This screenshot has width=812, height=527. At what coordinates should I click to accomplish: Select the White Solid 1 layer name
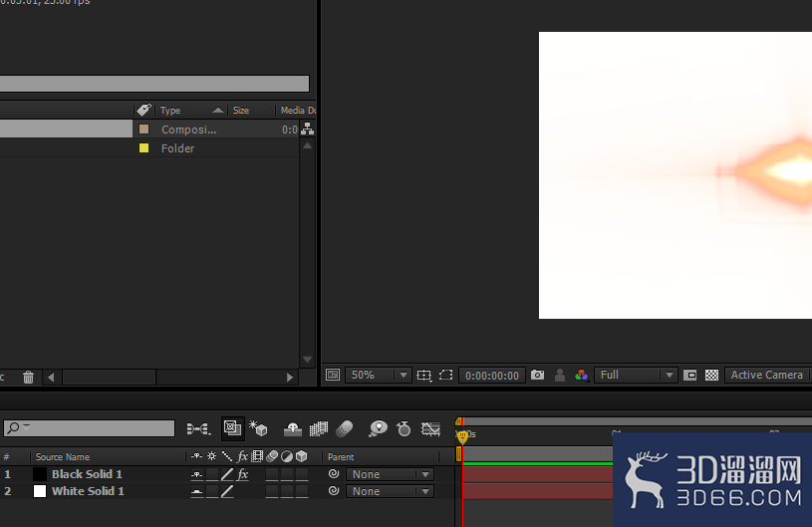pos(88,491)
